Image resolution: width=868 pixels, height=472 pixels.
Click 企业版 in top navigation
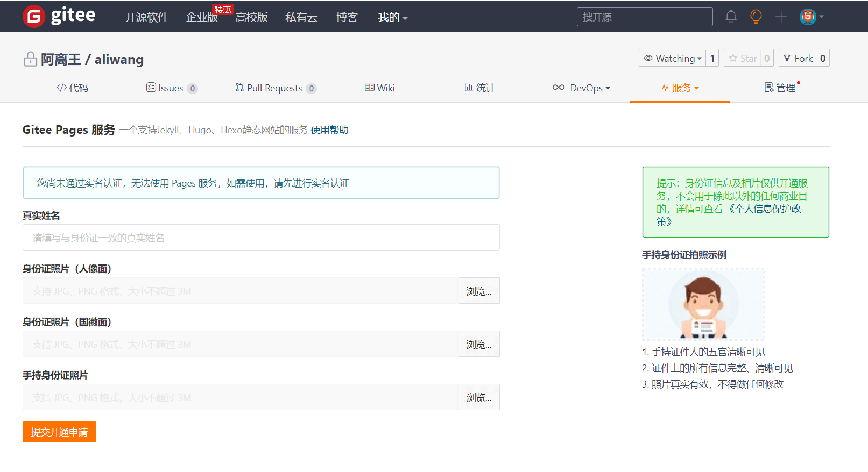click(x=202, y=17)
